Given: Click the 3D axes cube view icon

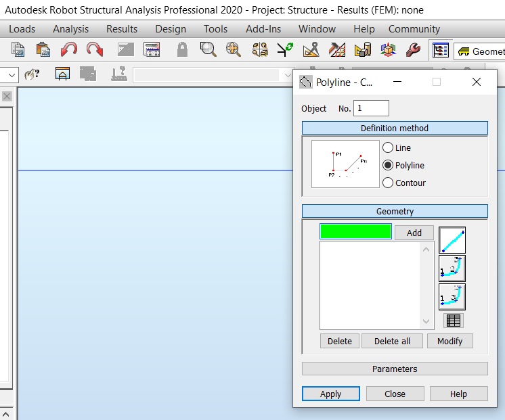Looking at the screenshot, I should coord(388,50).
